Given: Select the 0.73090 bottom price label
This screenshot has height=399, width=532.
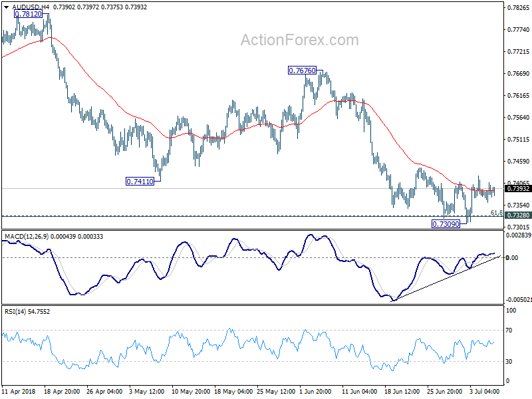Looking at the screenshot, I should (x=446, y=223).
